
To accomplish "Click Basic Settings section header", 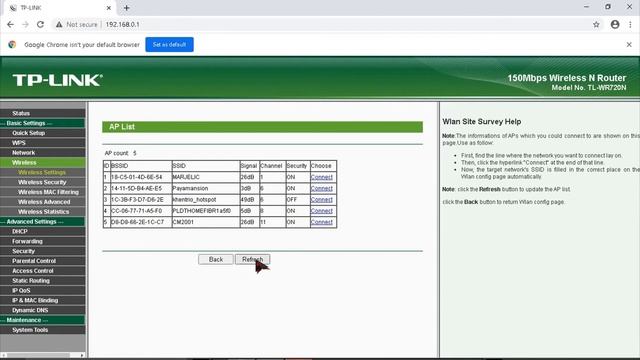I will click(x=43, y=123).
